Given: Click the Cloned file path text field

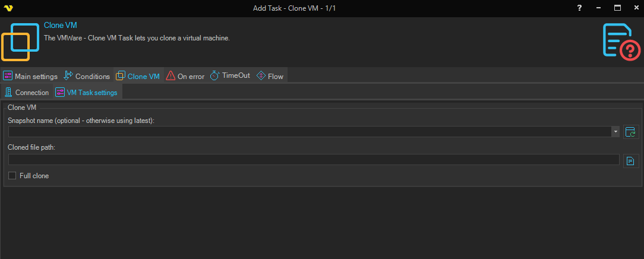Looking at the screenshot, I should 313,160.
